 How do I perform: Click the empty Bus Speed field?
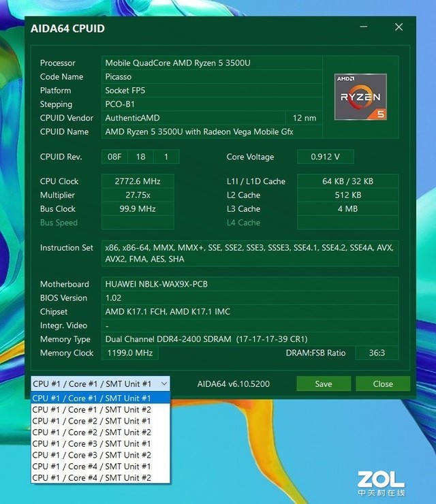(x=138, y=223)
